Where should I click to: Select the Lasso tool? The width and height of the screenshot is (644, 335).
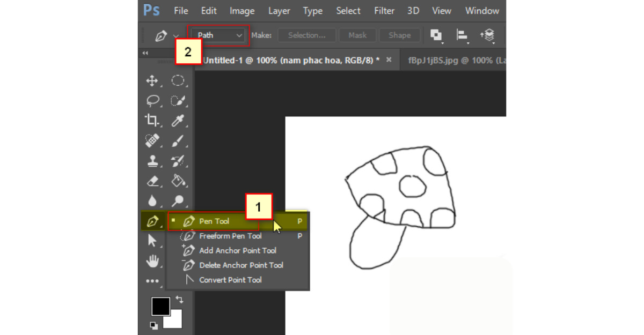pyautogui.click(x=153, y=101)
